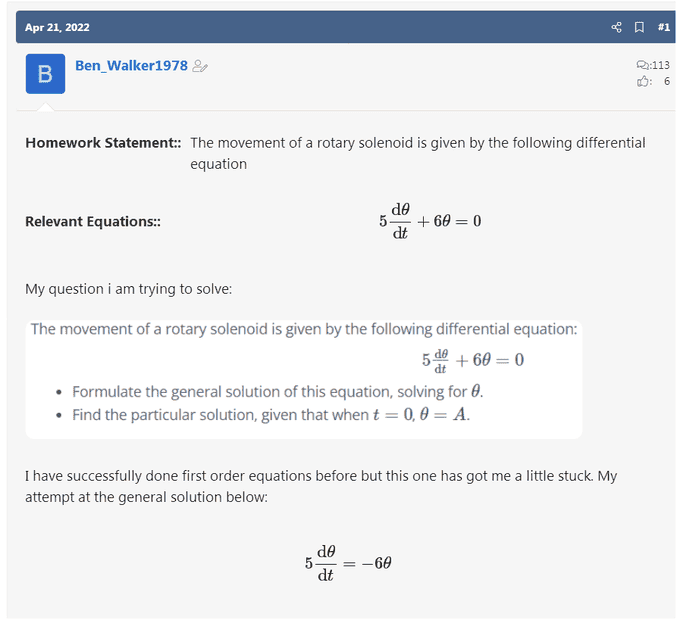This screenshot has width=677, height=620.
Task: Click the 'Relevant Equations::' label
Action: (93, 221)
